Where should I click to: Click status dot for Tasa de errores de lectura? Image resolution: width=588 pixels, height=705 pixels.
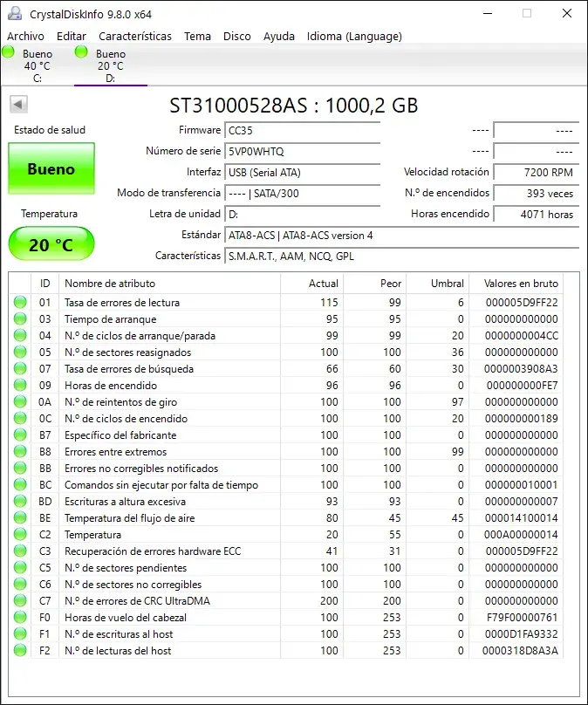(x=20, y=302)
